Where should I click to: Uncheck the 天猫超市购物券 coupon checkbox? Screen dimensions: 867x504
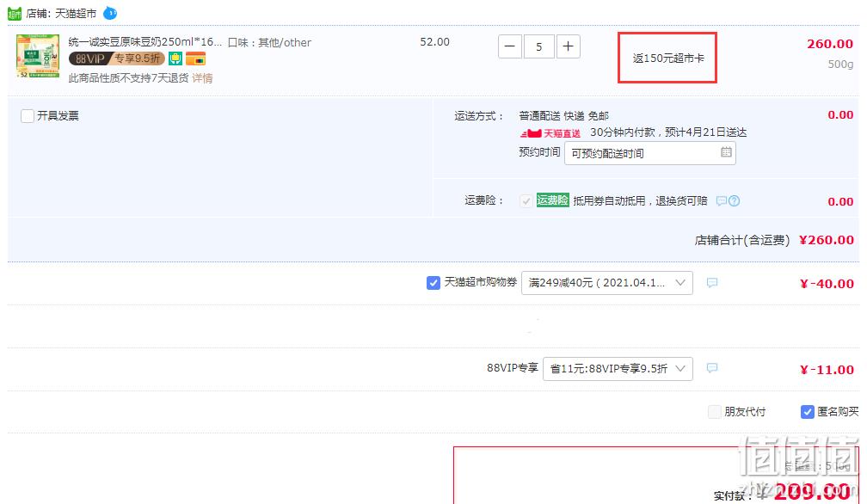pos(433,283)
